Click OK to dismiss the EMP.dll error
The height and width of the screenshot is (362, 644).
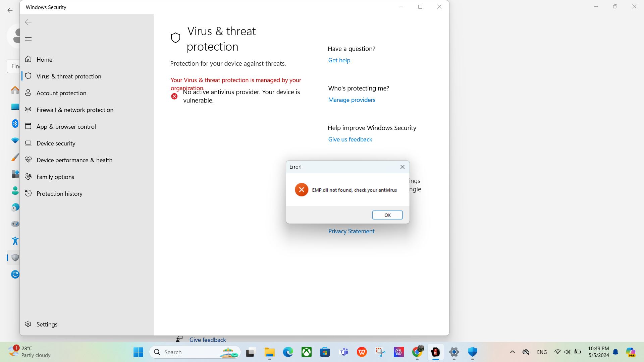387,215
